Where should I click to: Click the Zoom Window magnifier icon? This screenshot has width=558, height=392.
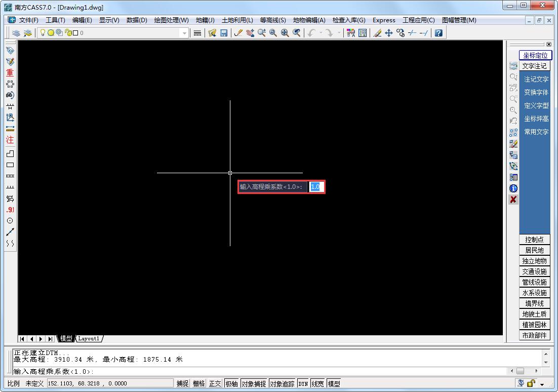[x=273, y=32]
